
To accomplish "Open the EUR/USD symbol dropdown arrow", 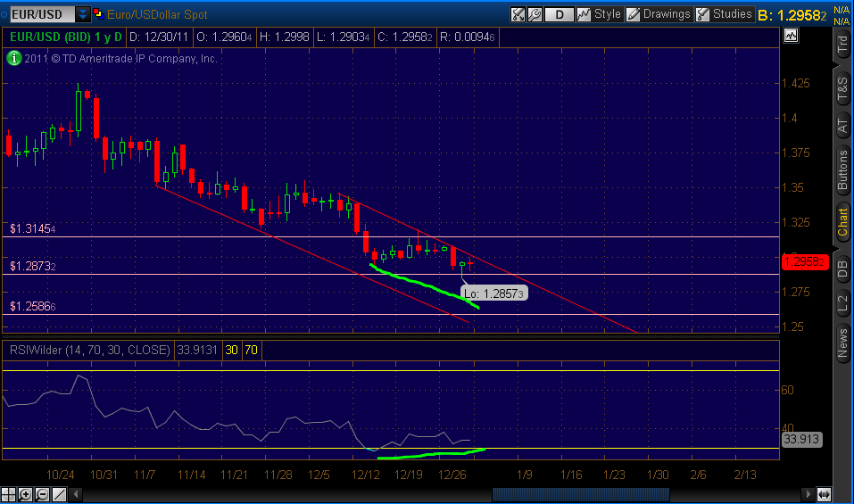I will click(x=82, y=14).
